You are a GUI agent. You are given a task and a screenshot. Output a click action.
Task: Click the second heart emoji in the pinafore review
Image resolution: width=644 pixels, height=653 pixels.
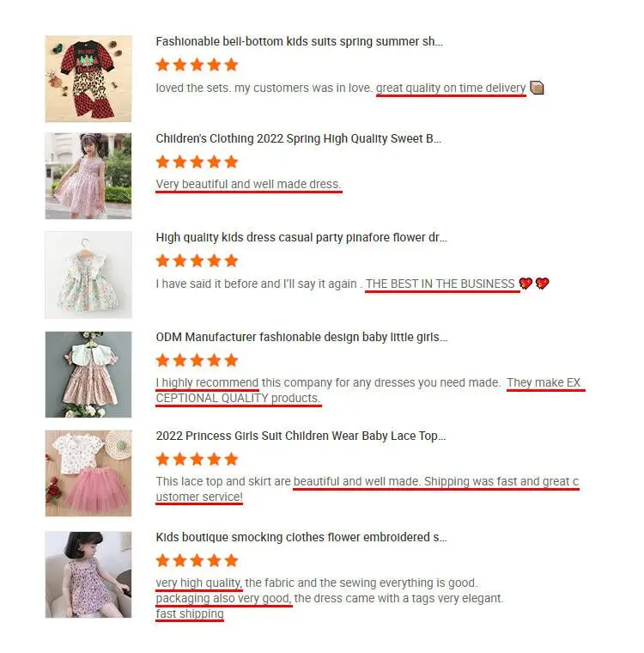(542, 284)
